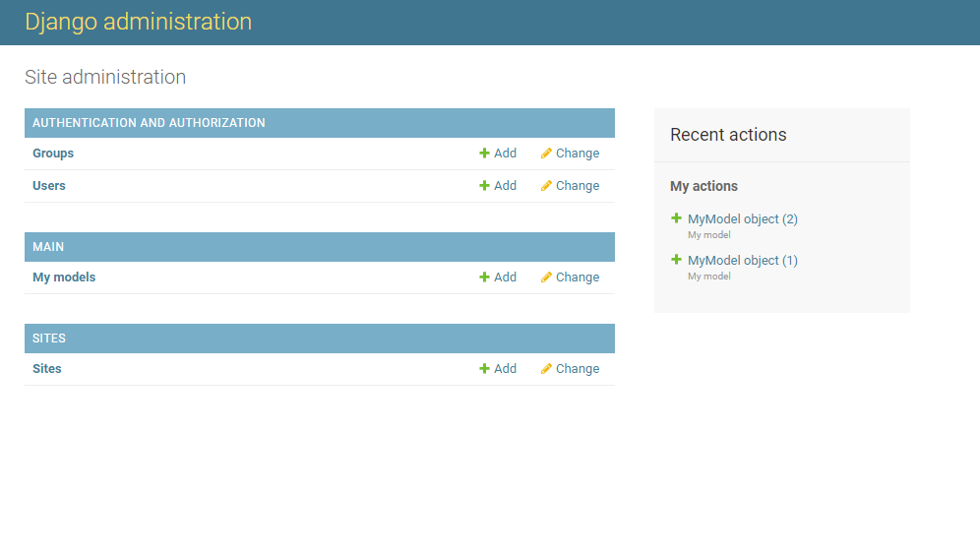
Task: Open the Users model list
Action: [49, 186]
